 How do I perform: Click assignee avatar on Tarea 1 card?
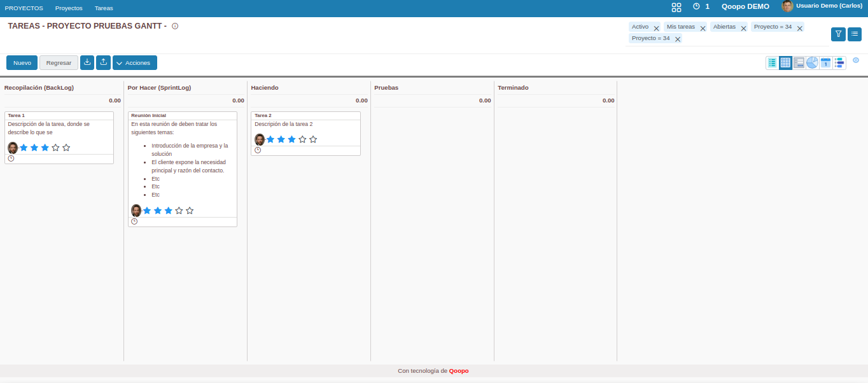coord(13,148)
